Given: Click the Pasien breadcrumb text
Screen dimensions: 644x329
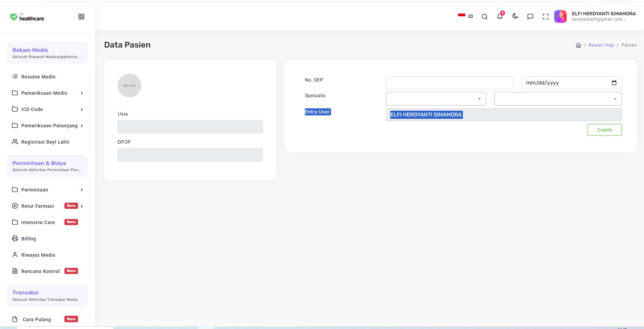Looking at the screenshot, I should click(629, 45).
